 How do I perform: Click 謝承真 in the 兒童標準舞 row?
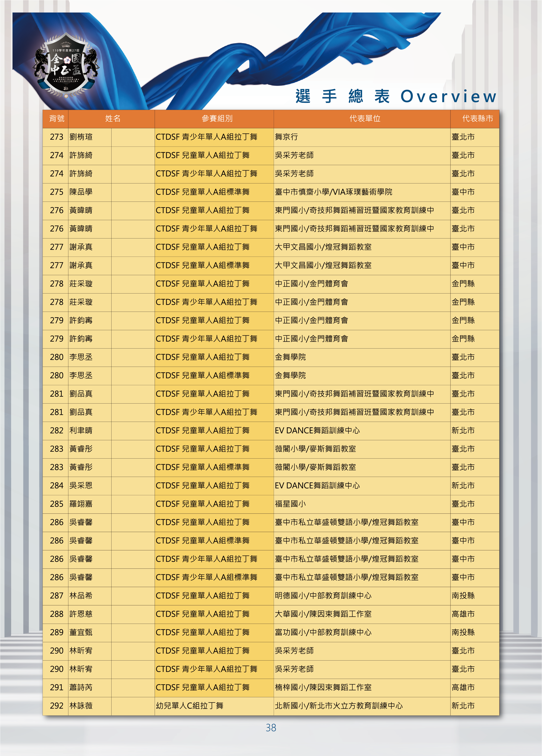(x=81, y=265)
